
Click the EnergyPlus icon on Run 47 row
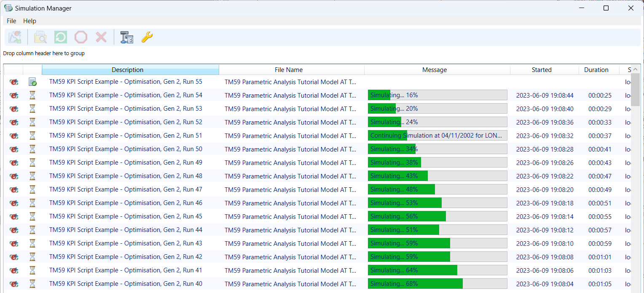pyautogui.click(x=14, y=189)
